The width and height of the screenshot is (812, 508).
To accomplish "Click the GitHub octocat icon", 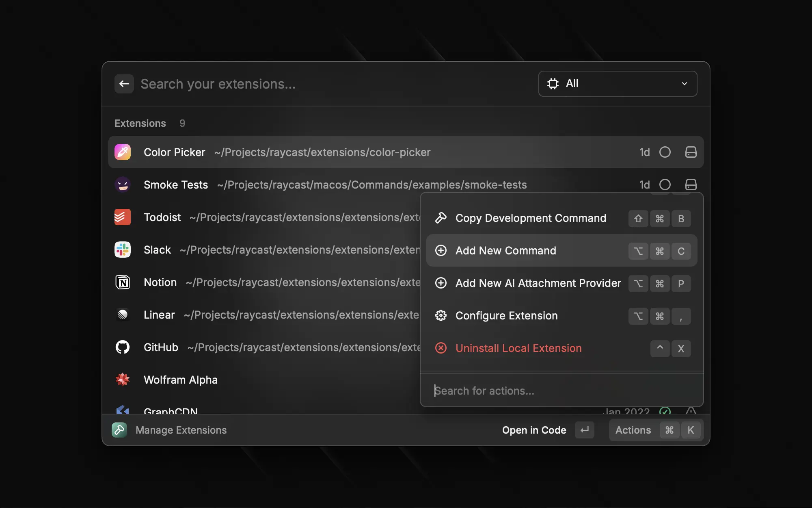I will pyautogui.click(x=123, y=347).
